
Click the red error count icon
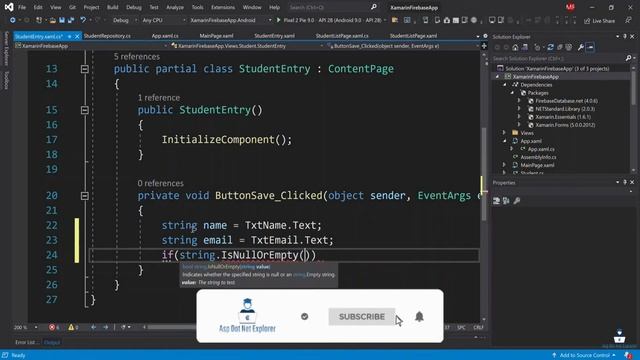(x=52, y=327)
